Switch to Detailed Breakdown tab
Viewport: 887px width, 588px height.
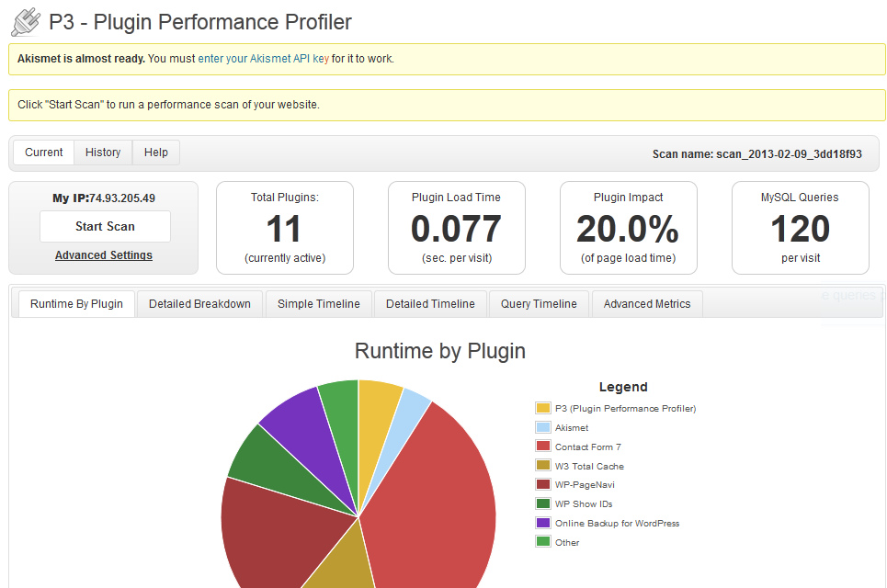[199, 304]
